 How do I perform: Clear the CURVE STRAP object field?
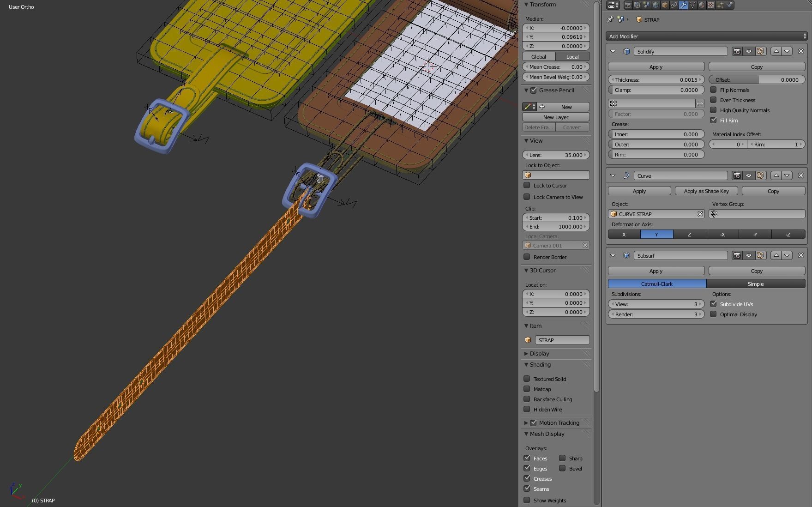(x=700, y=214)
